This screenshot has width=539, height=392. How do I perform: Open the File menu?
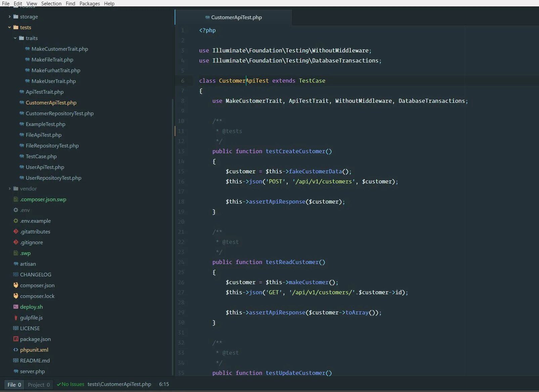tap(6, 3)
